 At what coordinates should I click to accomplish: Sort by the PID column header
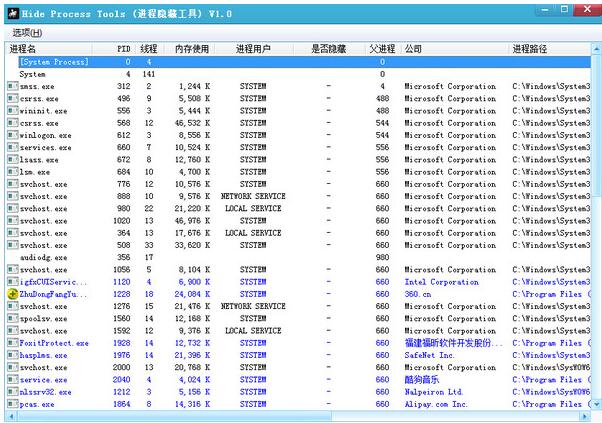[123, 48]
